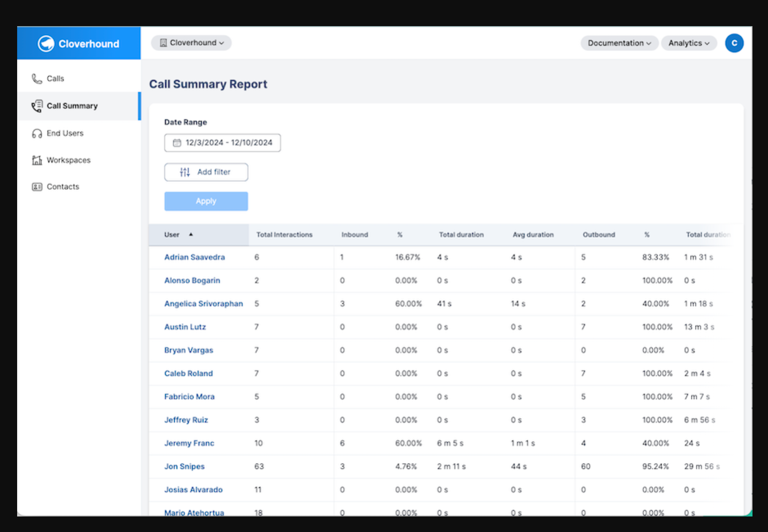Navigate to Workspaces
The height and width of the screenshot is (532, 768).
[79, 160]
